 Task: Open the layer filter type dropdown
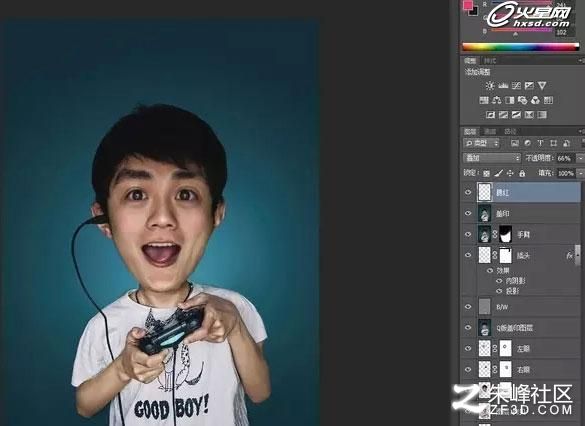coord(481,143)
